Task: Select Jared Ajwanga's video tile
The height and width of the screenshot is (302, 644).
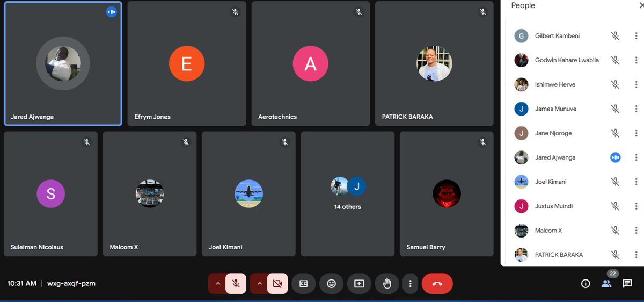Action: (63, 63)
